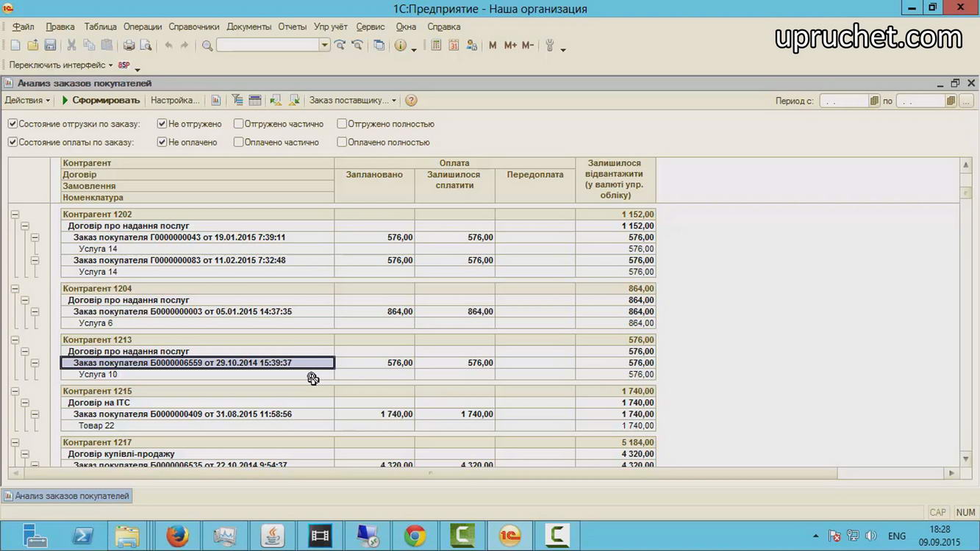Image resolution: width=980 pixels, height=551 pixels.
Task: Open the Calendar toolbar icon
Action: 454,46
